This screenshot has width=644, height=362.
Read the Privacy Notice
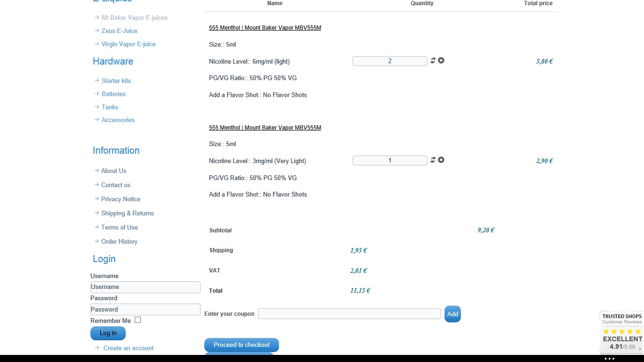click(x=121, y=199)
